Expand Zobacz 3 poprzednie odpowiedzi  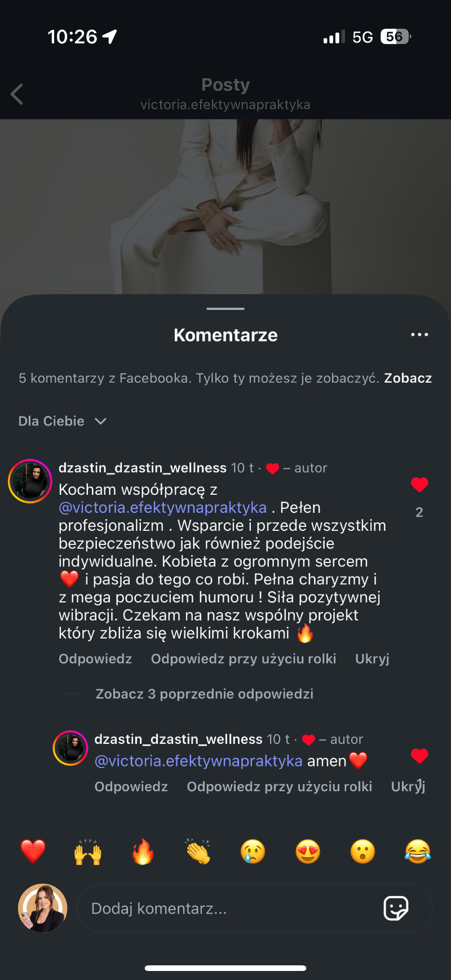click(204, 694)
